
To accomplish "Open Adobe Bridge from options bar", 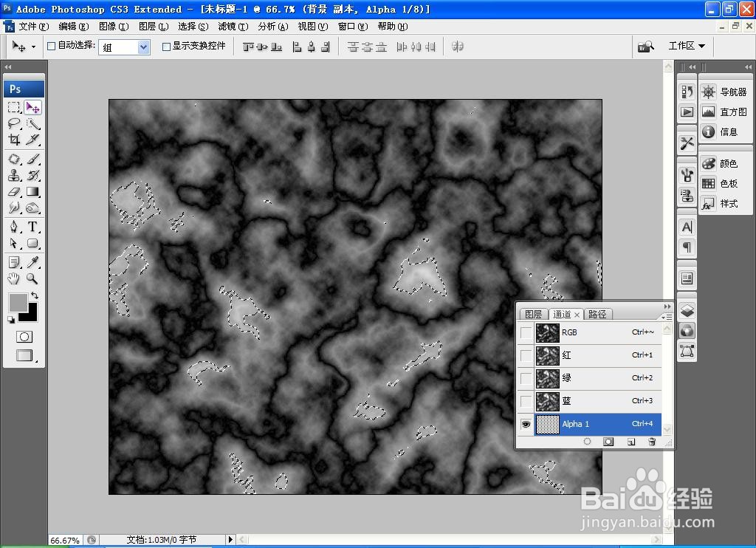I will tap(645, 47).
